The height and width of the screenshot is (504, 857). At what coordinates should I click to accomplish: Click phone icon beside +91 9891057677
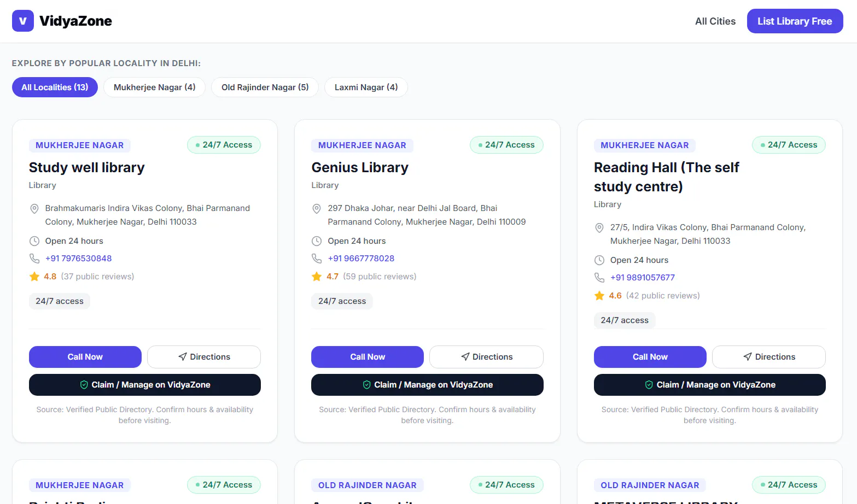pos(599,278)
